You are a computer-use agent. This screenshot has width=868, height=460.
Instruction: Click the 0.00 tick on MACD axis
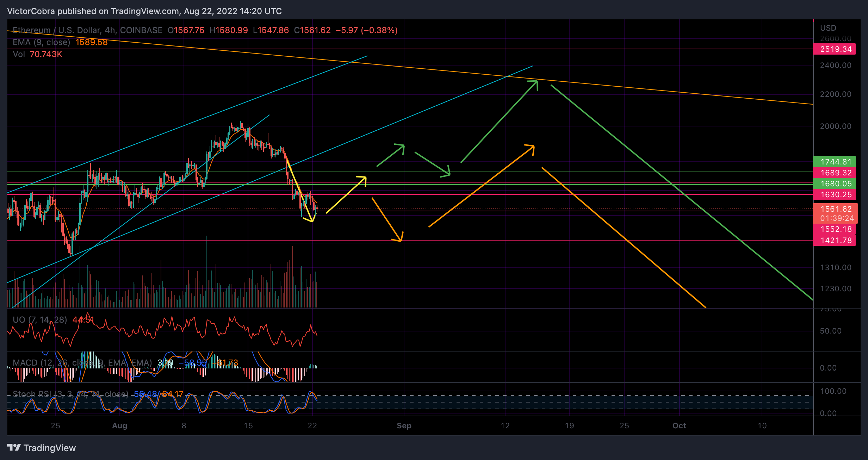pos(828,368)
